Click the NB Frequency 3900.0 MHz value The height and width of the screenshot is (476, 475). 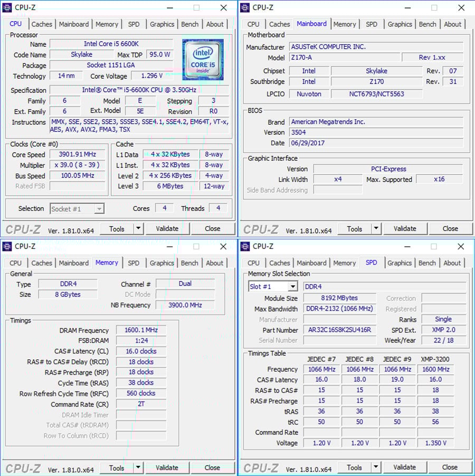click(185, 305)
